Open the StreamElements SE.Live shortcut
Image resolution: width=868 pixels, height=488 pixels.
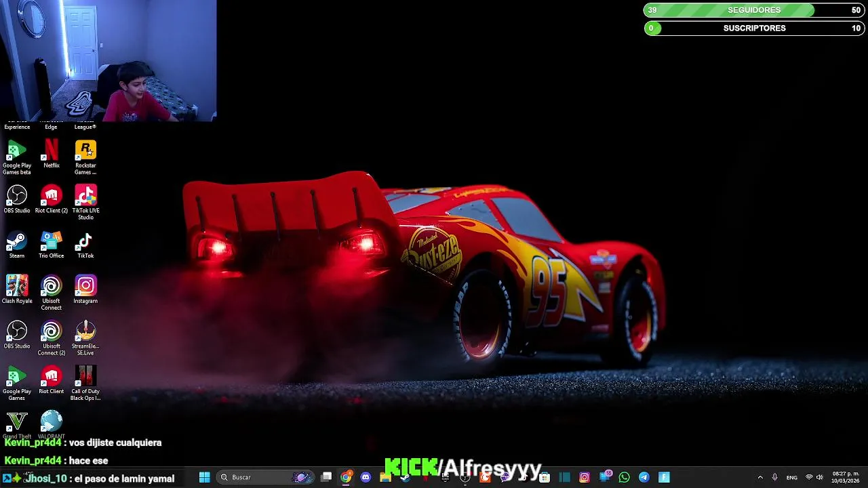click(x=85, y=338)
